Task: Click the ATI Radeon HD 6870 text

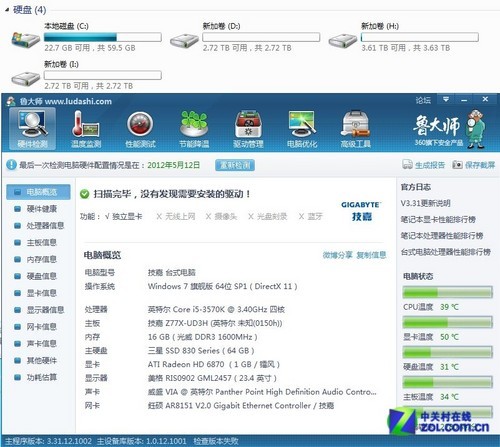Action: pyautogui.click(x=214, y=364)
